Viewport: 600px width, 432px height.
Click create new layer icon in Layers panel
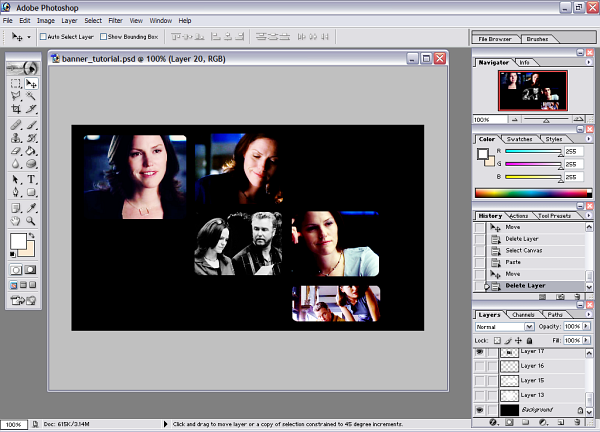point(561,422)
